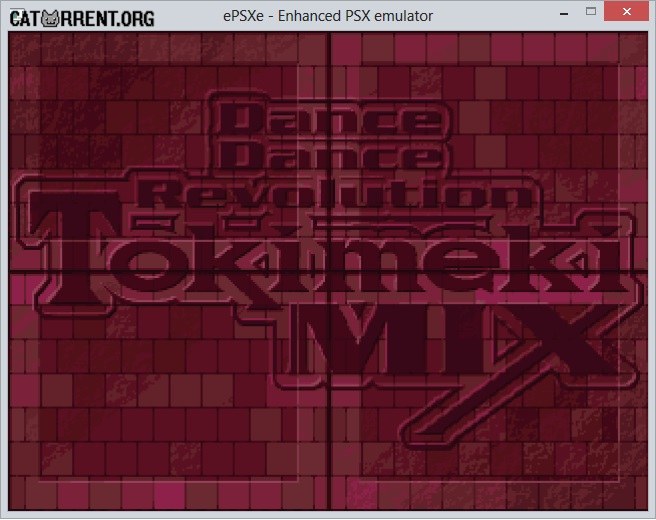Click the Dance Dance Revolution Tokimeki Mix game screen
The image size is (656, 520).
pos(328,272)
